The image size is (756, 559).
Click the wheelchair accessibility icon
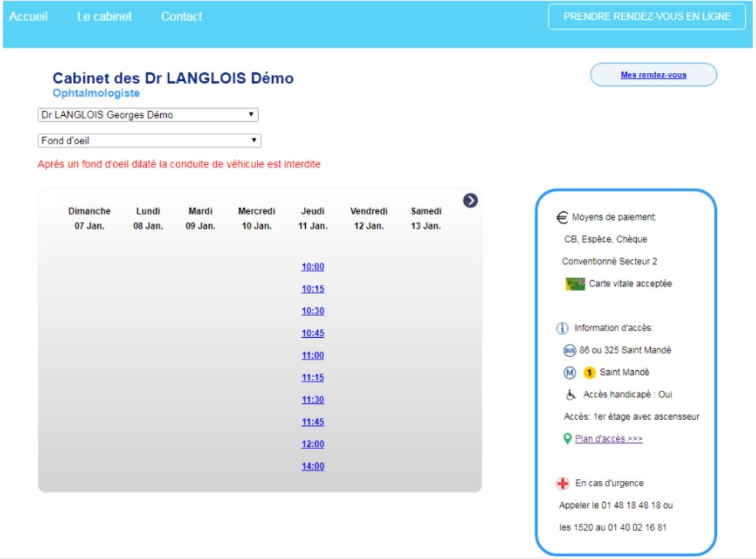pyautogui.click(x=571, y=395)
